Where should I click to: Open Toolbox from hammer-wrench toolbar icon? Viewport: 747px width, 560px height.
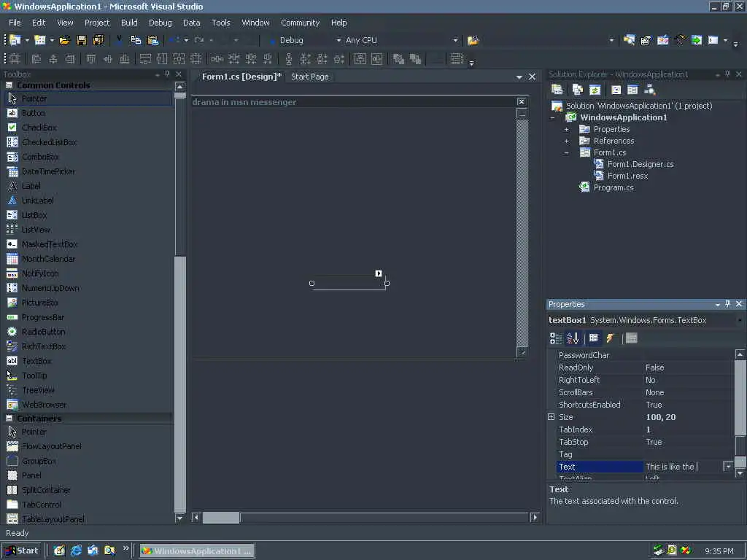click(680, 41)
